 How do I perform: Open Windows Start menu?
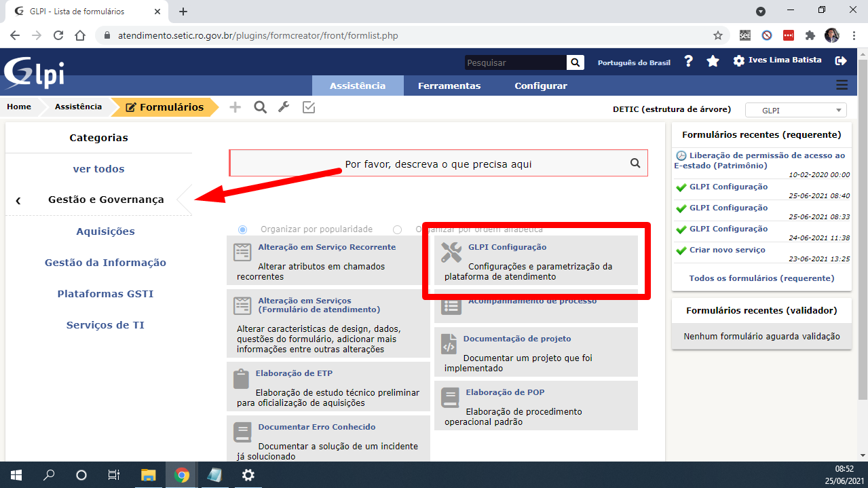coord(16,475)
